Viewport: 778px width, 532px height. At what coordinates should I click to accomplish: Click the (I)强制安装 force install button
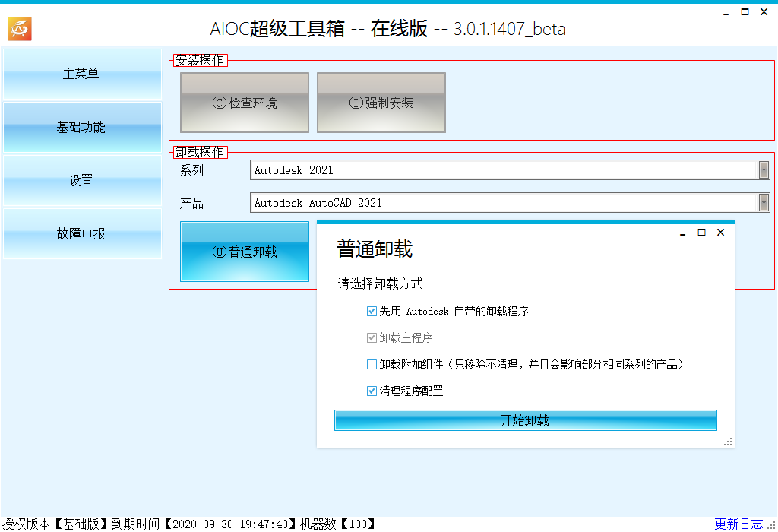(x=381, y=102)
